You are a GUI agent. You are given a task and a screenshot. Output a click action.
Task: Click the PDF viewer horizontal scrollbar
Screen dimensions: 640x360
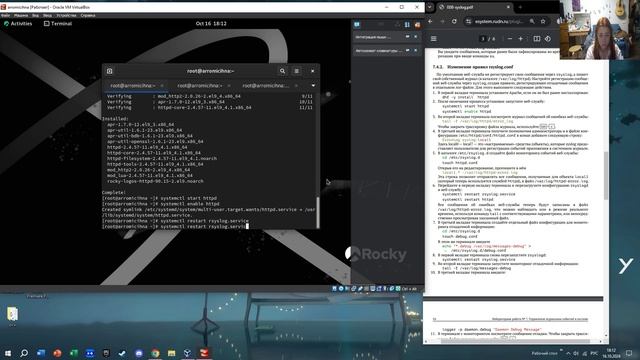point(515,341)
